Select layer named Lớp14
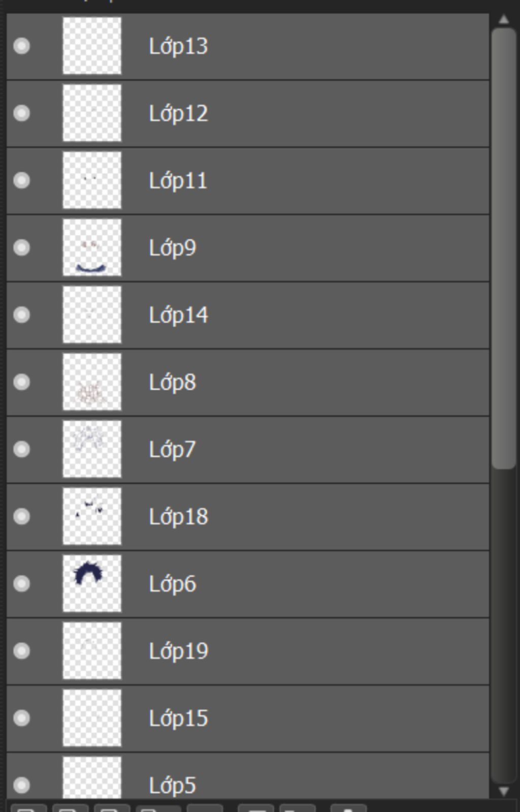This screenshot has width=520, height=812. (x=248, y=315)
